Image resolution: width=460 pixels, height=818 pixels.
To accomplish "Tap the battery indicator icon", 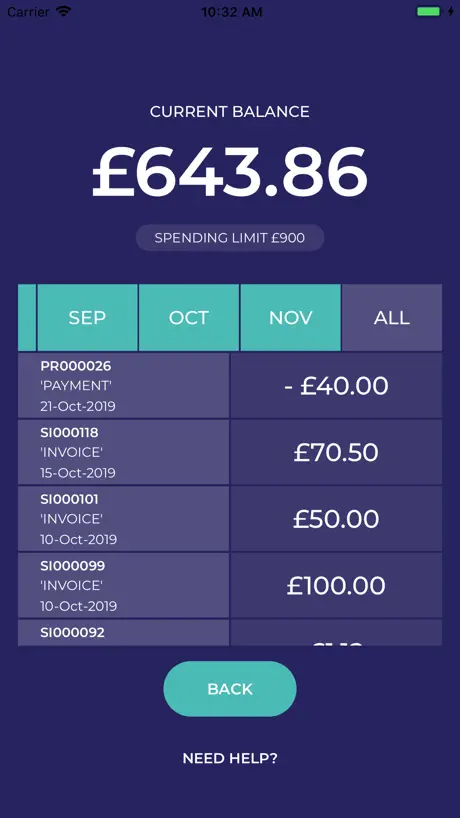I will tap(428, 11).
